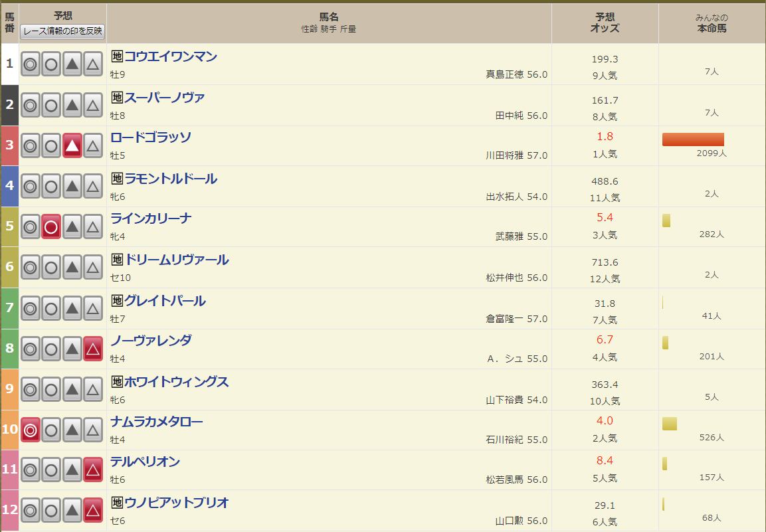The height and width of the screenshot is (532, 766).
Task: Click the 予想オッズ column header
Action: pyautogui.click(x=605, y=23)
